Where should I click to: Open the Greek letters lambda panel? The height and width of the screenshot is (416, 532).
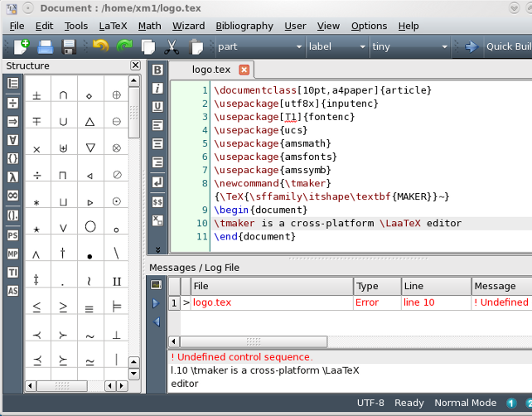[12, 177]
